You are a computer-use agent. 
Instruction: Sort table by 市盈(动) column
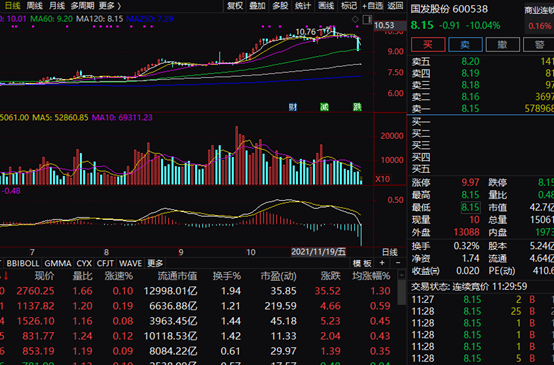[278, 276]
